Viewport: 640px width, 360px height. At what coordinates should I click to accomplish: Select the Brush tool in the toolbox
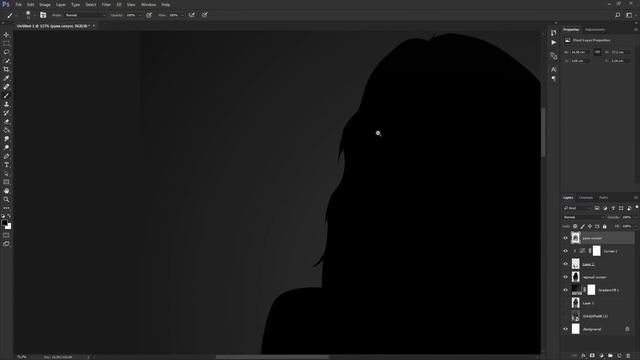(x=6, y=96)
